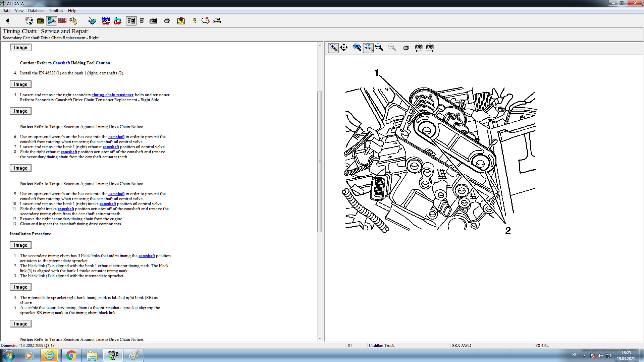Image resolution: width=644 pixels, height=362 pixels.
Task: Select the pan image arrows tool
Action: [x=344, y=47]
